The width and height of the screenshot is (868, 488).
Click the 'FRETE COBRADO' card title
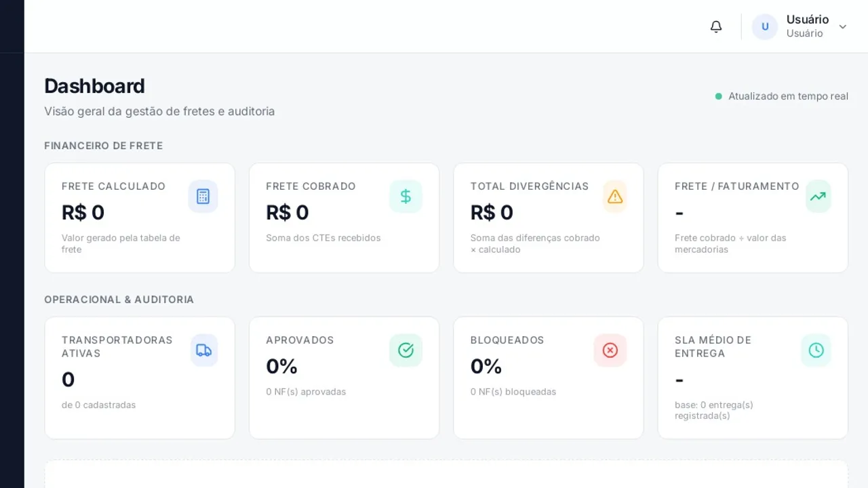pos(311,186)
